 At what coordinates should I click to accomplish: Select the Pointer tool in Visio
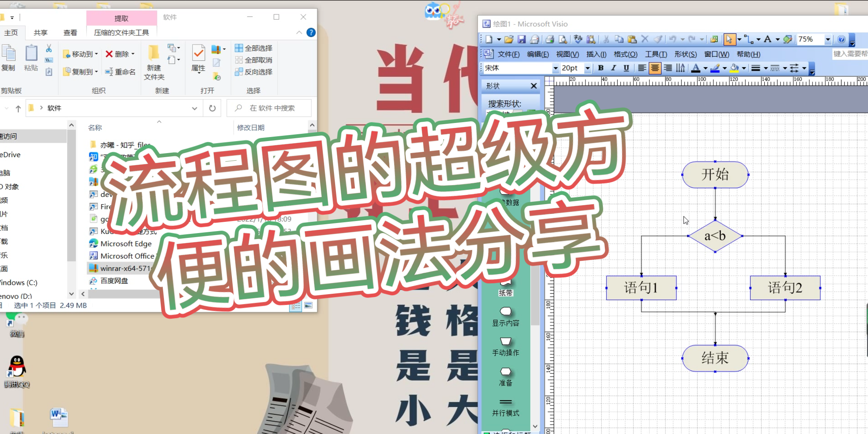point(730,39)
